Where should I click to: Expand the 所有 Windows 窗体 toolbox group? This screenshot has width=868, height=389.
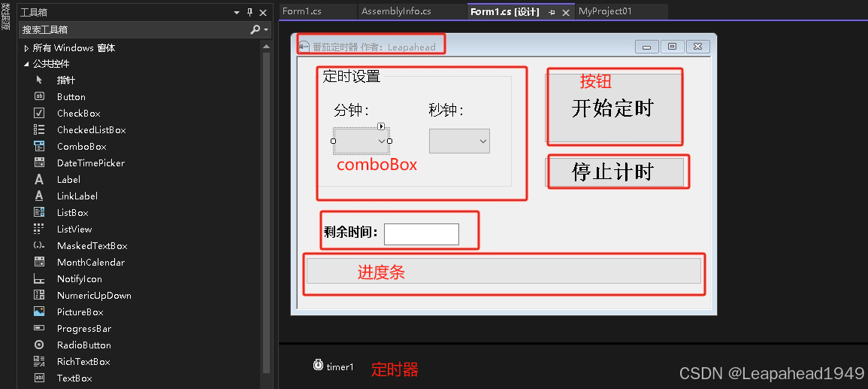(x=26, y=48)
